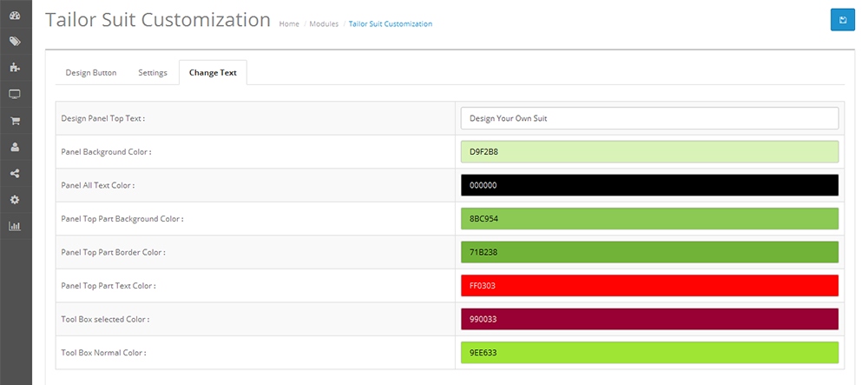The width and height of the screenshot is (868, 385).
Task: Open the Catalog tags sidebar icon
Action: (x=16, y=42)
